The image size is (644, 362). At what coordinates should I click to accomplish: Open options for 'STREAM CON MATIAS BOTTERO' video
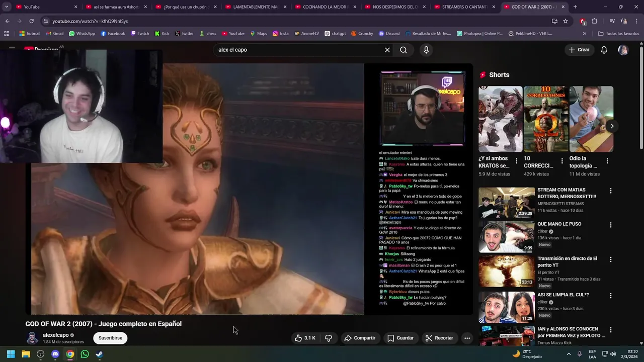tap(611, 191)
